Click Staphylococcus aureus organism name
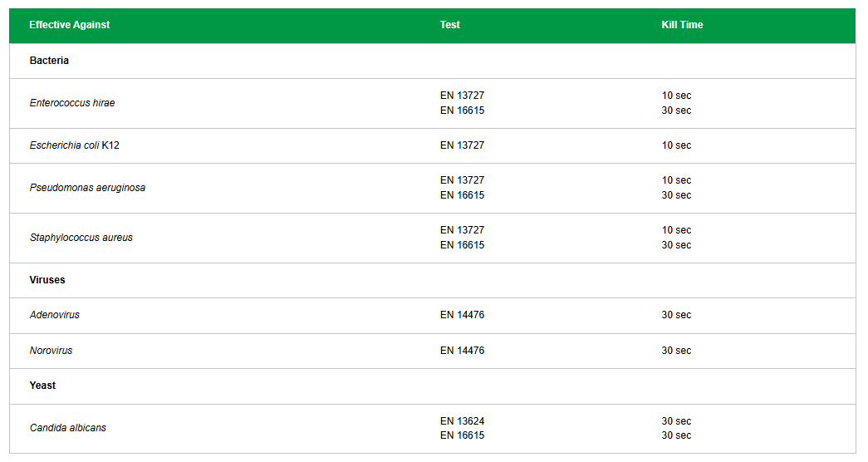The height and width of the screenshot is (462, 868). click(81, 238)
